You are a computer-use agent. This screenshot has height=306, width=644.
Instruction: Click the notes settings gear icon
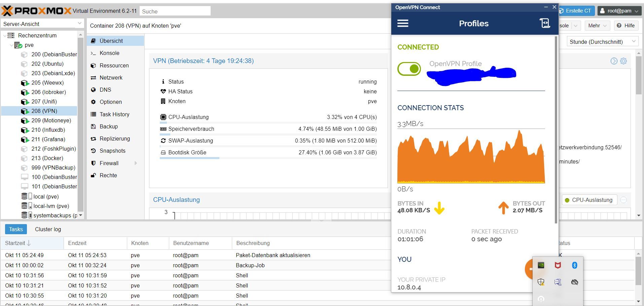623,61
